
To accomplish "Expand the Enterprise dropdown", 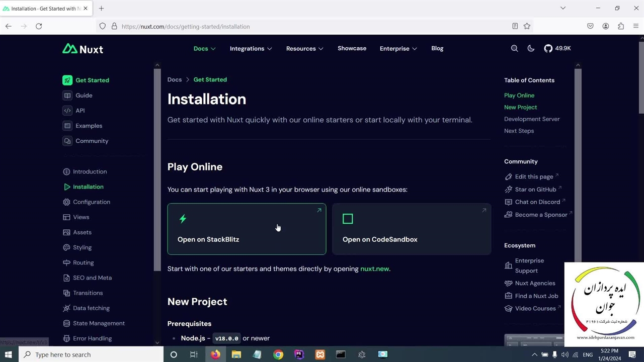I will pyautogui.click(x=398, y=49).
